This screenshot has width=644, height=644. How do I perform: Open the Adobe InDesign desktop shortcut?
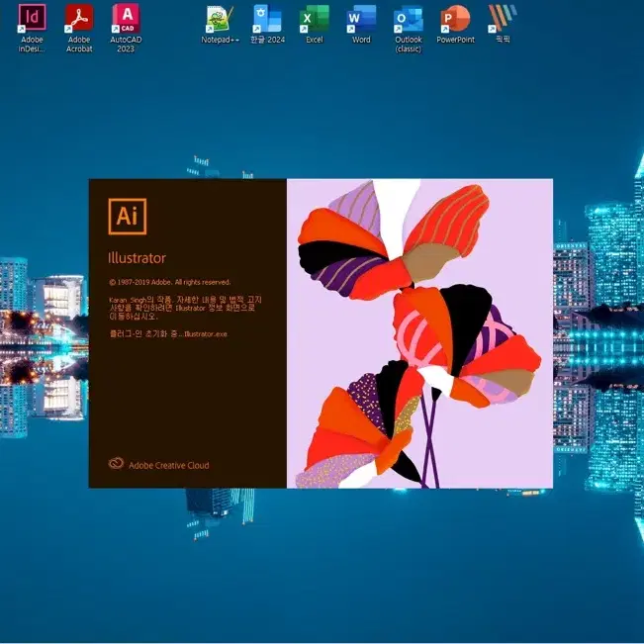click(32, 28)
